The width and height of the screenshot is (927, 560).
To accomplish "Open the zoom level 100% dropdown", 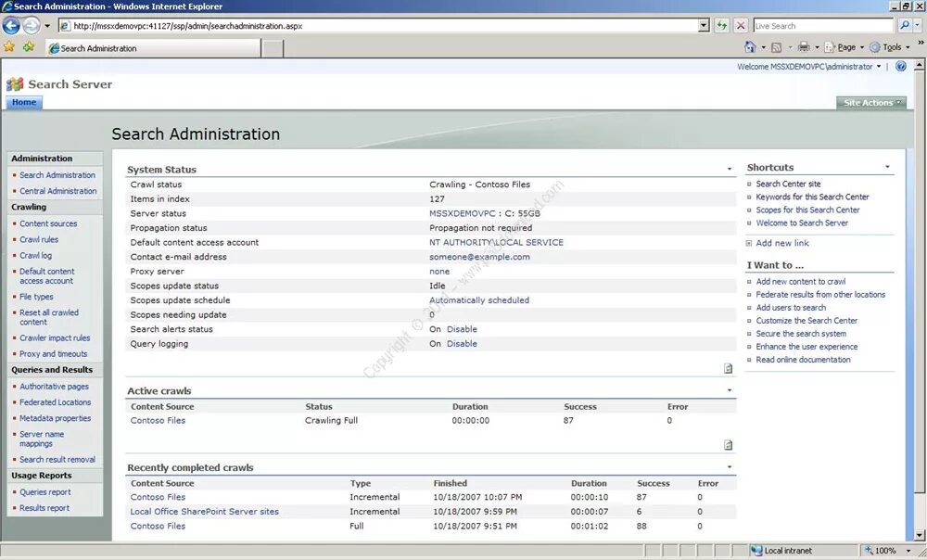I will [x=908, y=551].
